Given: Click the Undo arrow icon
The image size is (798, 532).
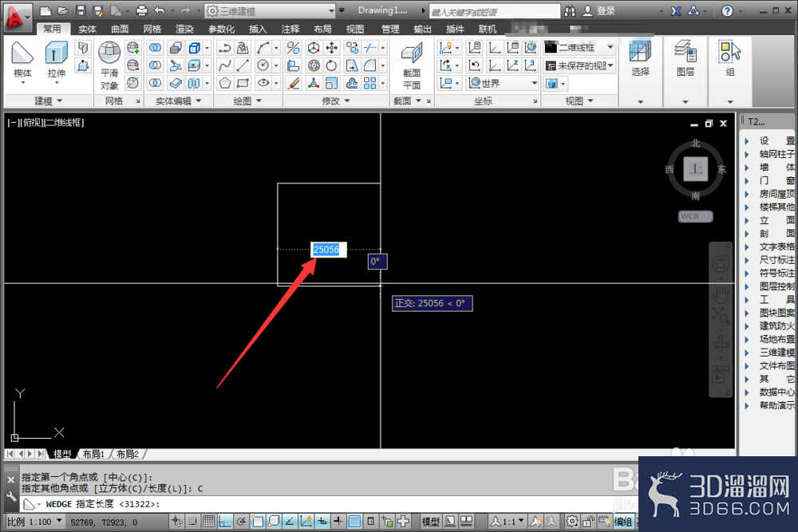Looking at the screenshot, I should pyautogui.click(x=160, y=10).
